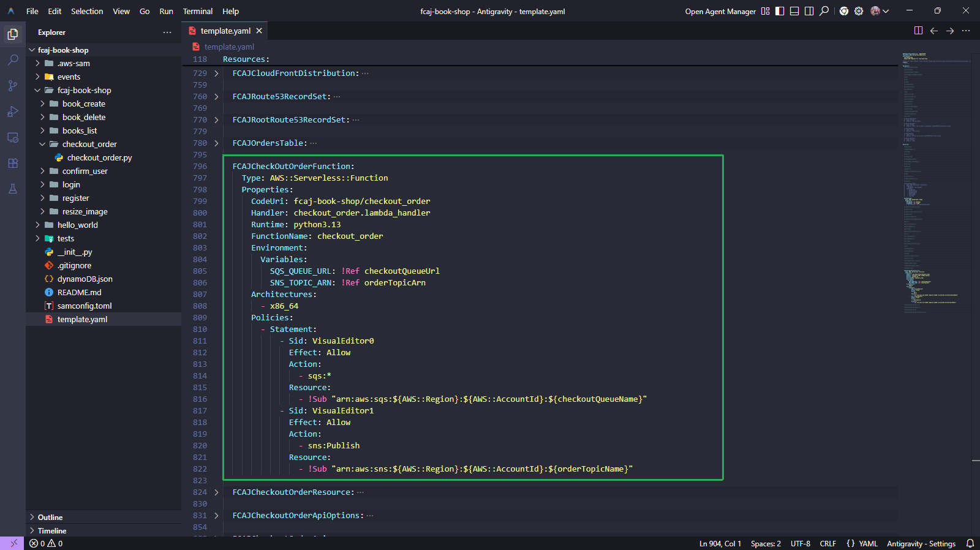
Task: Open the Terminal menu
Action: (x=198, y=11)
